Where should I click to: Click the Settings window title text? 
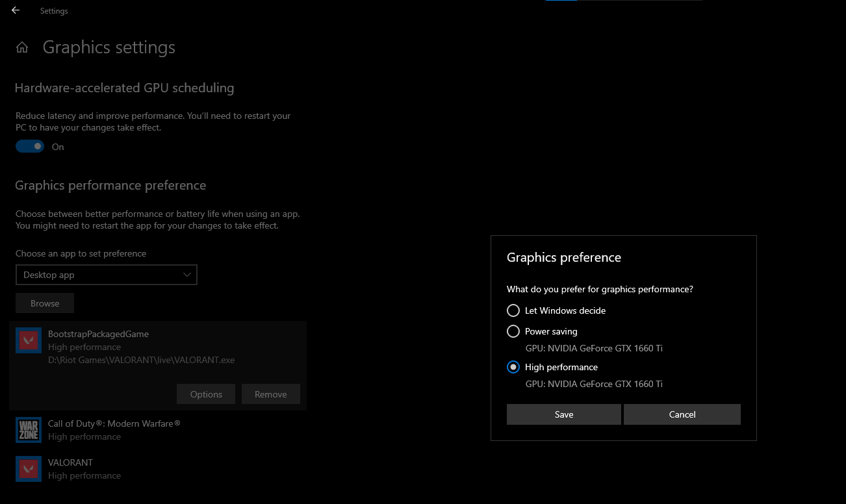click(54, 11)
